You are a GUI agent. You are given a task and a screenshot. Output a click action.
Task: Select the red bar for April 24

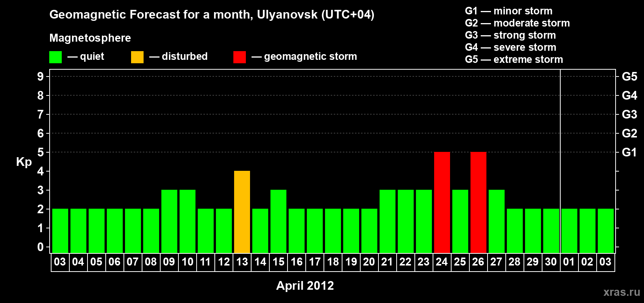442,203
